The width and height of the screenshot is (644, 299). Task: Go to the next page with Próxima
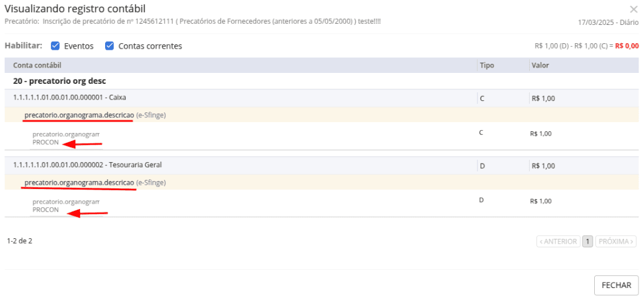616,241
